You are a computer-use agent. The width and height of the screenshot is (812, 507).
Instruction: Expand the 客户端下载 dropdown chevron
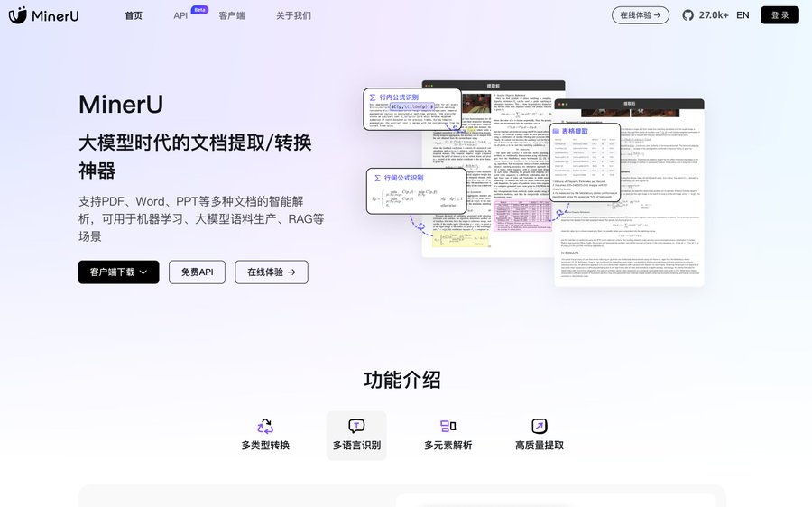coord(143,272)
